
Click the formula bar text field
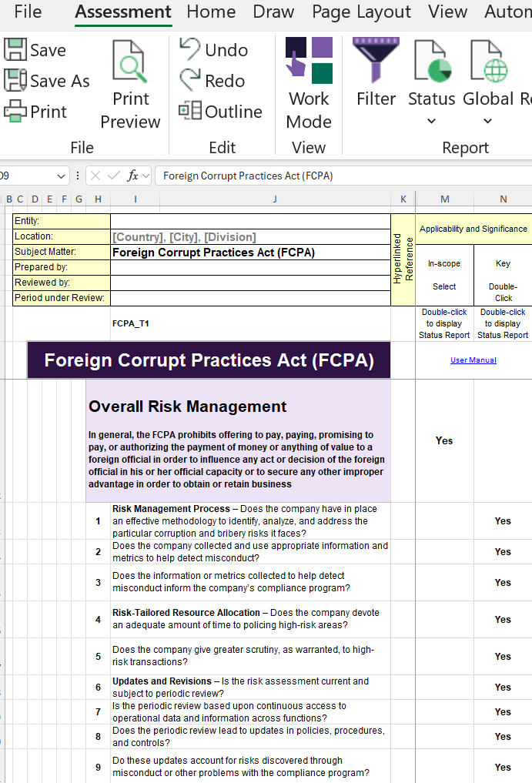point(339,176)
